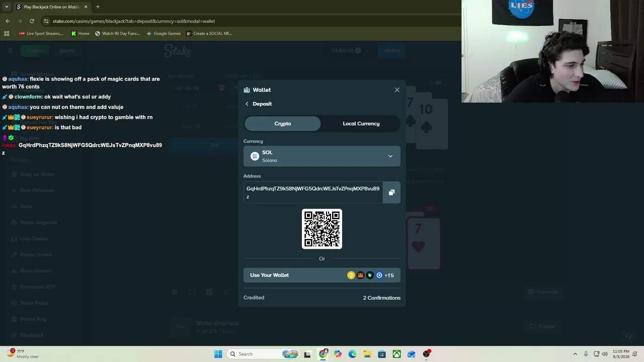This screenshot has width=644, height=362.
Task: Open the volume tray icon
Action: [x=605, y=354]
